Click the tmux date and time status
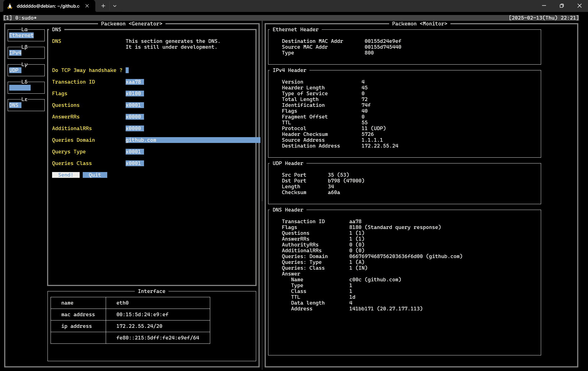The height and width of the screenshot is (371, 588). [x=544, y=18]
